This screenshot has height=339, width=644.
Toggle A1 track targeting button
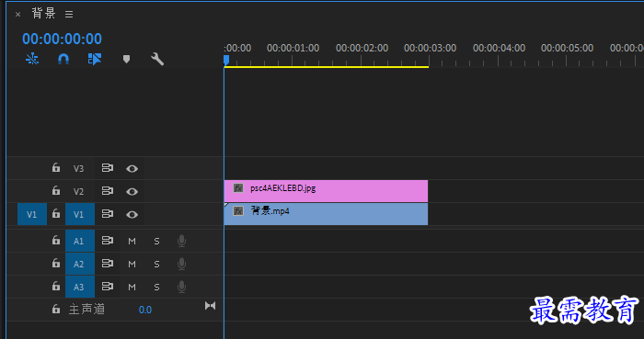tap(80, 241)
